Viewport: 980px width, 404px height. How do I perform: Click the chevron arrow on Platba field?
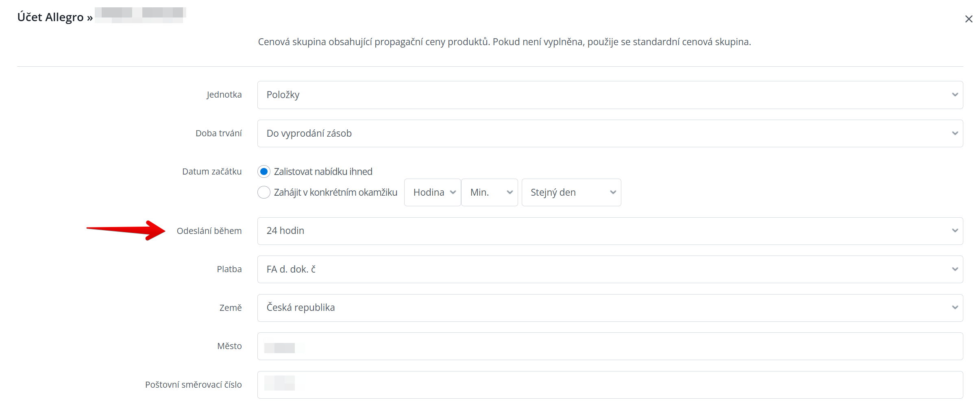tap(955, 269)
